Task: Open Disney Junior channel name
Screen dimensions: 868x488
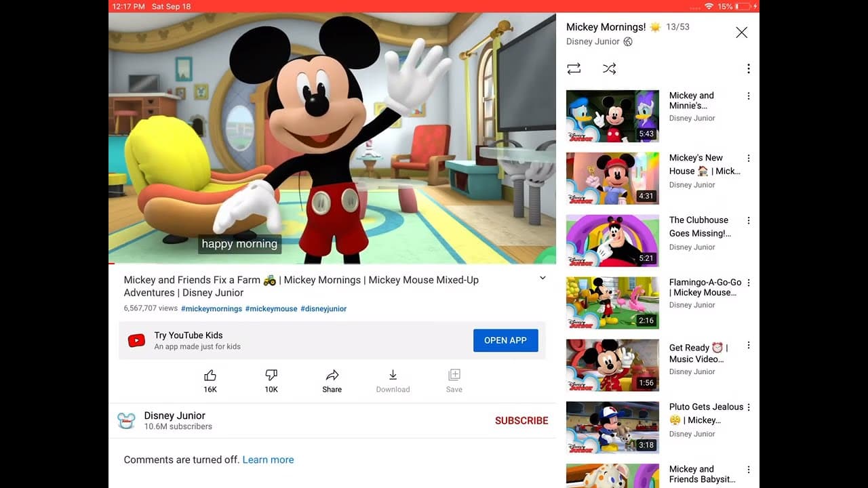Action: pyautogui.click(x=174, y=415)
